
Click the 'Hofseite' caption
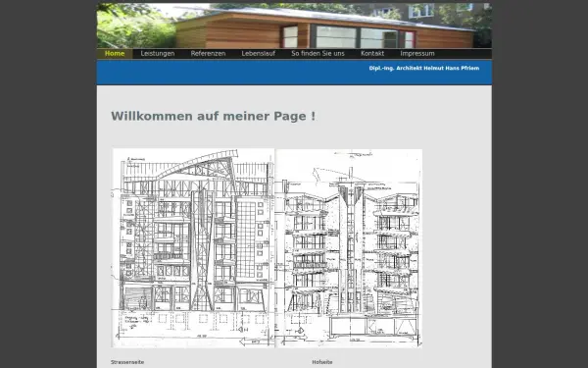[322, 362]
